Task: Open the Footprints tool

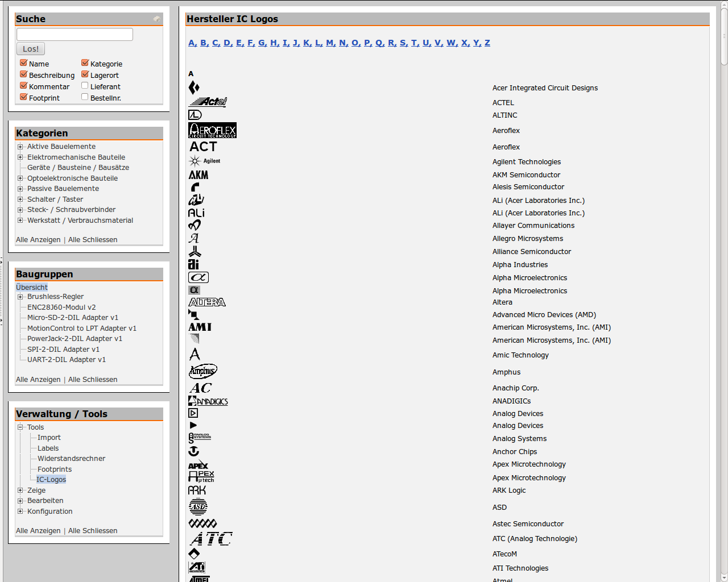Action: tap(55, 469)
